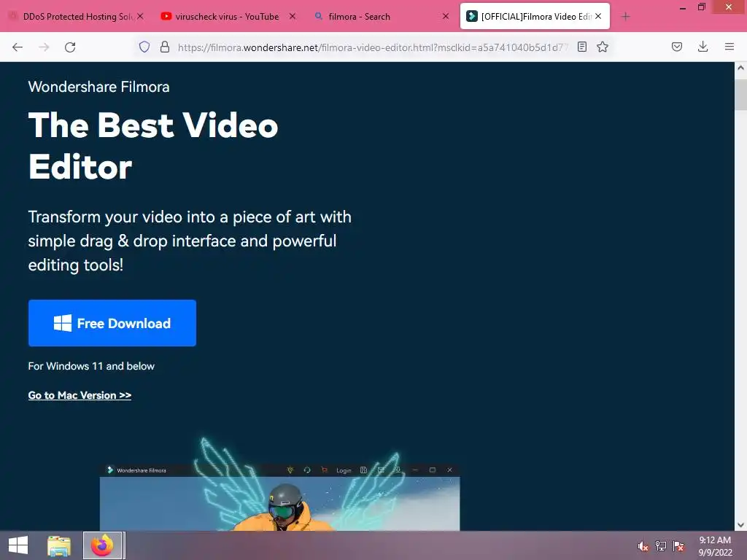Screen dimensions: 747x560
Task: Open the tracking protection shield icon
Action: (x=144, y=47)
